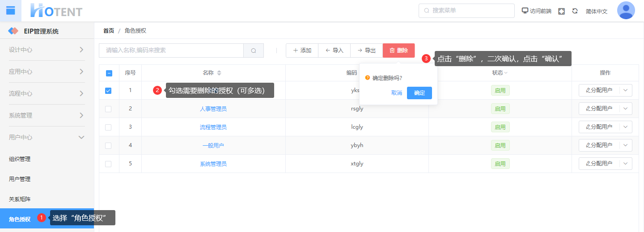
Task: Open the user avatar in top right
Action: pyautogui.click(x=626, y=10)
